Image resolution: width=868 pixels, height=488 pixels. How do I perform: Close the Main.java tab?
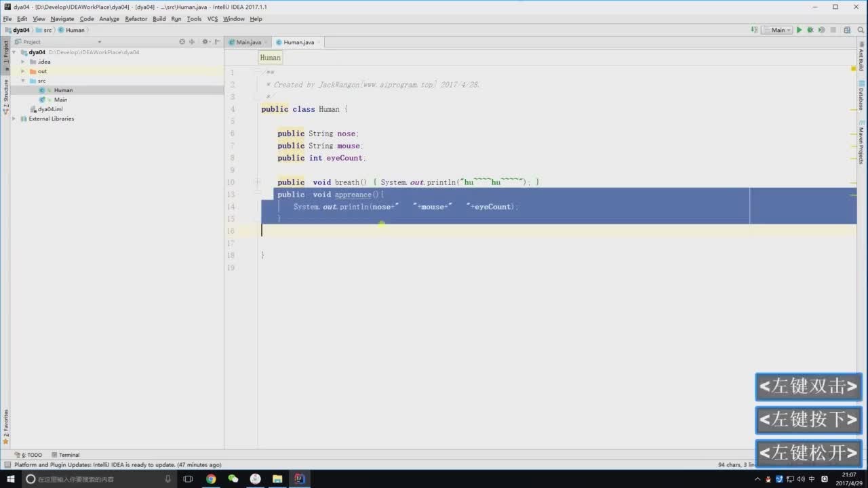point(266,42)
